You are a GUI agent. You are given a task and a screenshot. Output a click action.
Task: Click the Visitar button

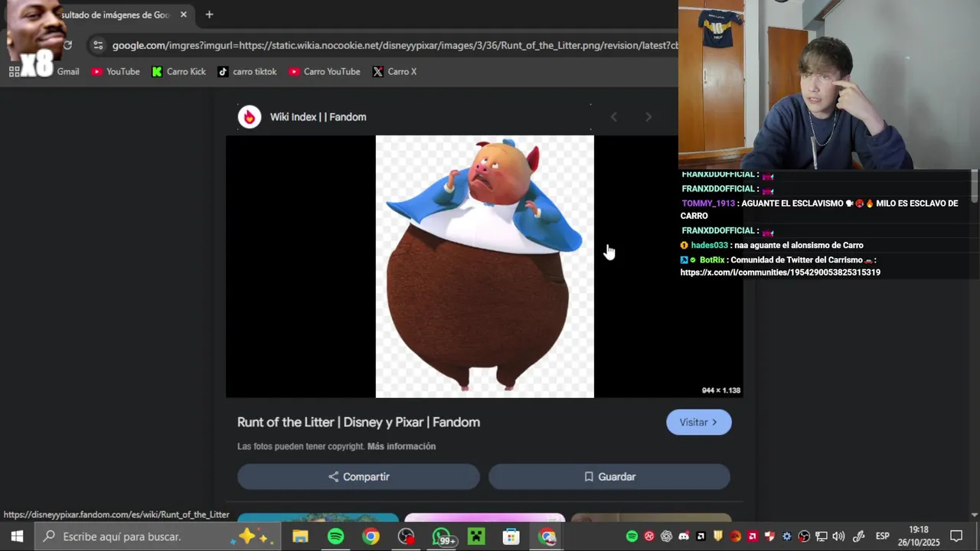click(699, 422)
